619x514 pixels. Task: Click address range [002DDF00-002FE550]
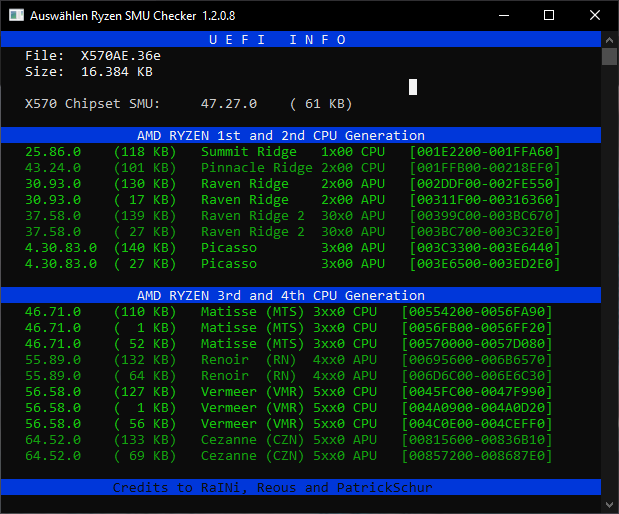click(x=485, y=184)
